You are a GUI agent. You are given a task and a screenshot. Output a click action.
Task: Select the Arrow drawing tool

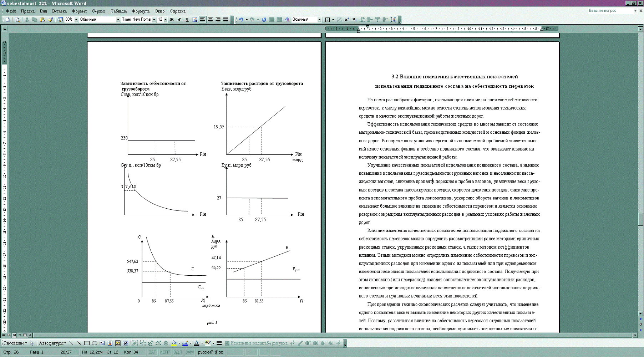79,343
